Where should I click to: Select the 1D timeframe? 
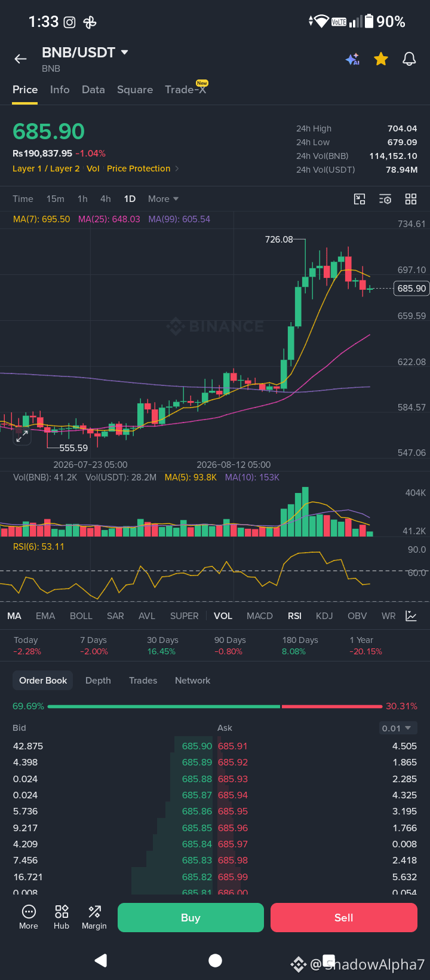coord(130,199)
